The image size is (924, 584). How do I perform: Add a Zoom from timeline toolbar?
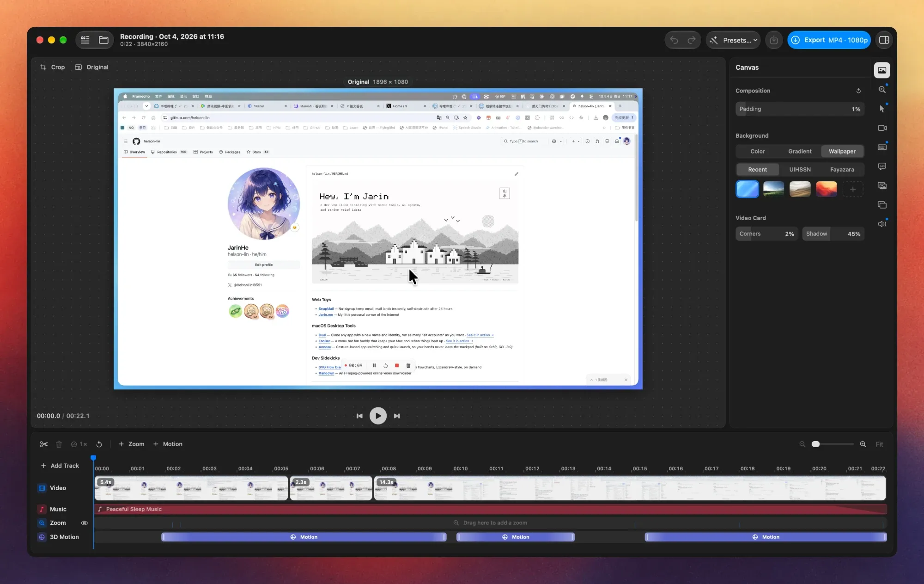coord(131,444)
